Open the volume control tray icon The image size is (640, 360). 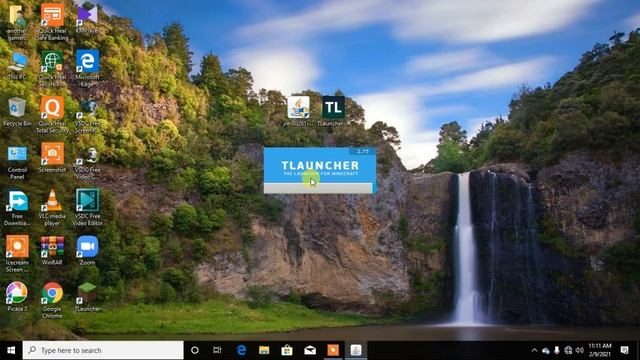tap(579, 350)
